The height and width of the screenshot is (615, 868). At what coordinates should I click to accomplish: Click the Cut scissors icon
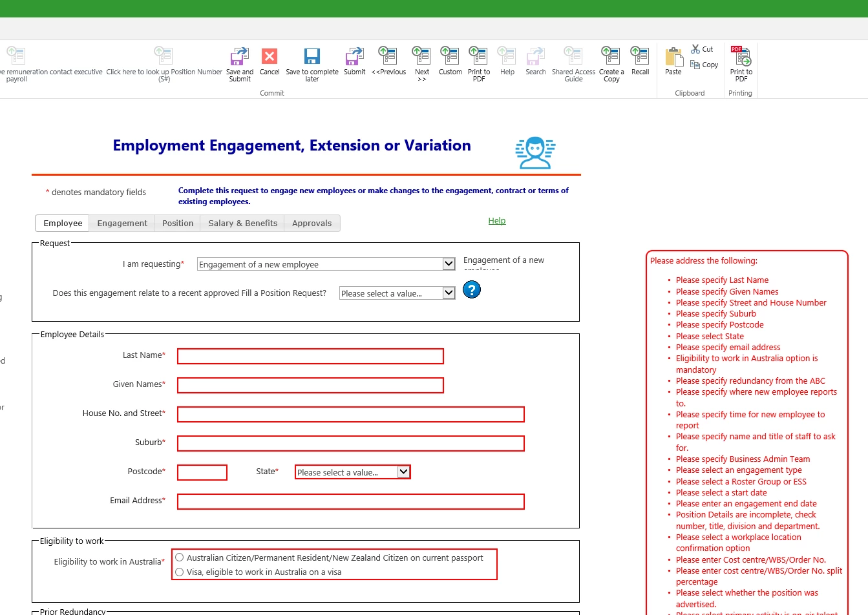point(695,49)
